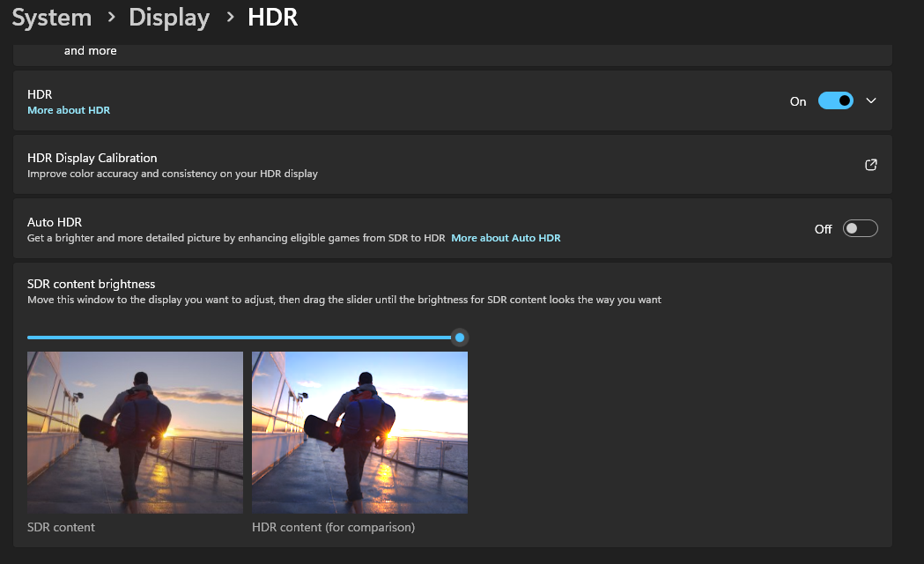Image resolution: width=924 pixels, height=564 pixels.
Task: Click the 'Off' label beside Auto HDR
Action: (x=824, y=229)
